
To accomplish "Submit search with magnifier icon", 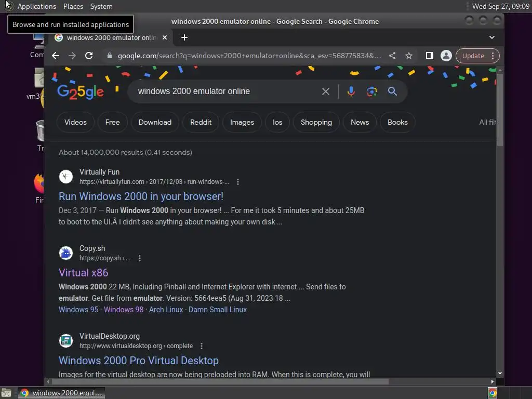I will (x=393, y=91).
